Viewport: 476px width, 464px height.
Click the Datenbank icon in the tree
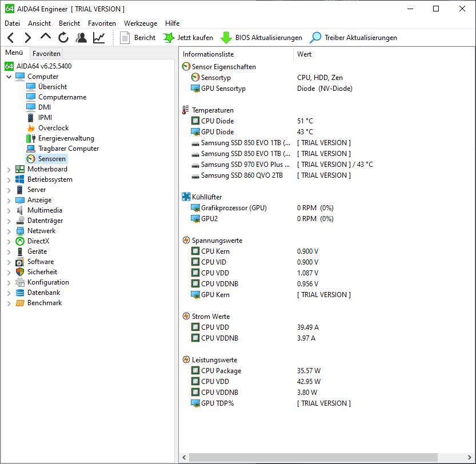20,293
